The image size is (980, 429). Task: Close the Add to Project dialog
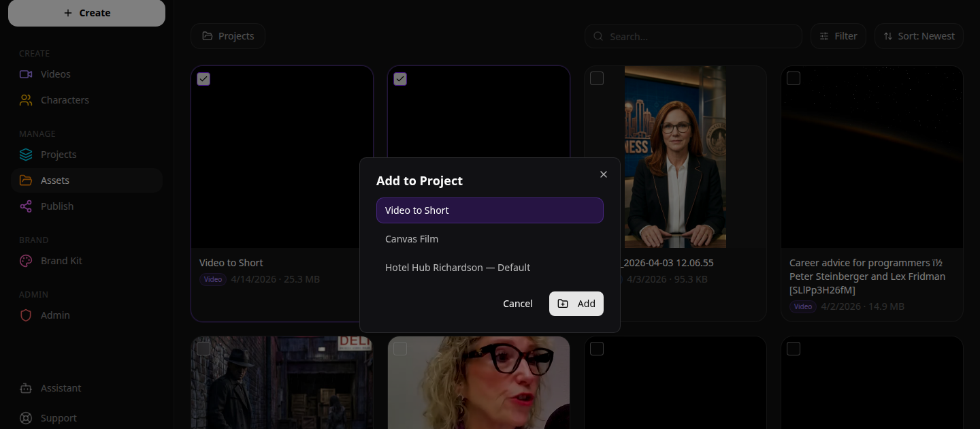603,174
